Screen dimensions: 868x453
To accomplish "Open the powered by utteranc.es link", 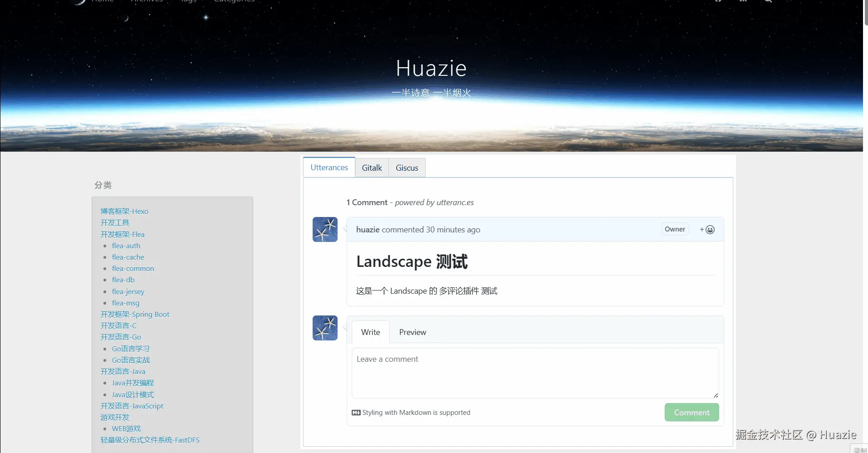I will tap(434, 202).
